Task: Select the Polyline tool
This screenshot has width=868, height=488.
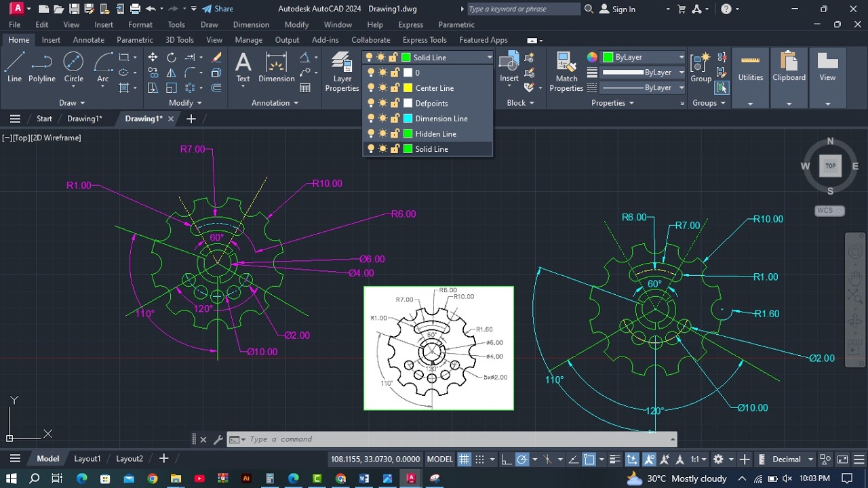Action: [41, 67]
